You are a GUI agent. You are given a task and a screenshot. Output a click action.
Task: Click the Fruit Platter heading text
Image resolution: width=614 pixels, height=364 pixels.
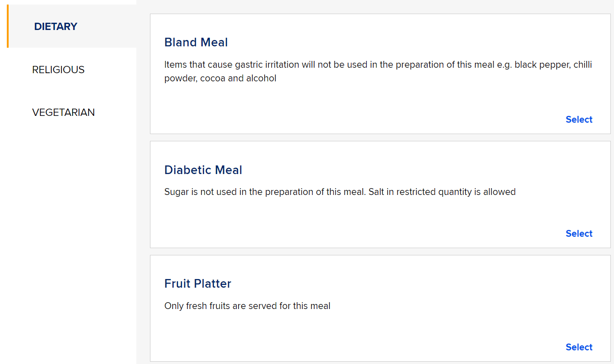point(198,284)
